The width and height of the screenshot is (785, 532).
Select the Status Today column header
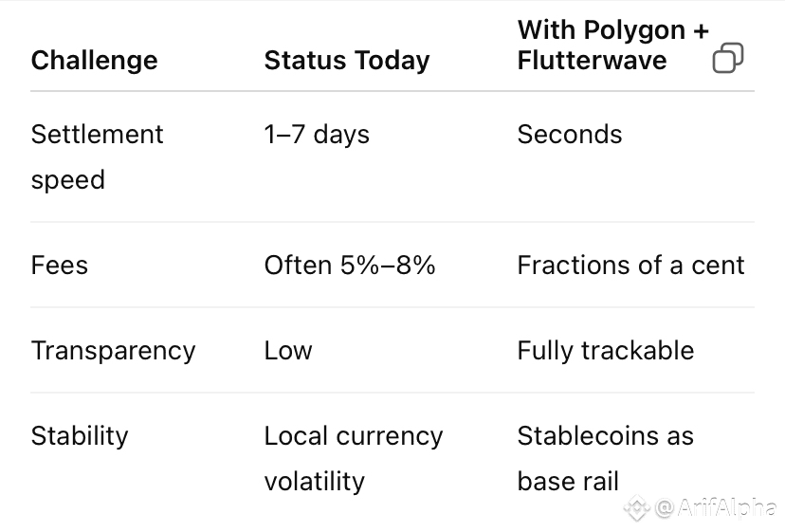(347, 60)
